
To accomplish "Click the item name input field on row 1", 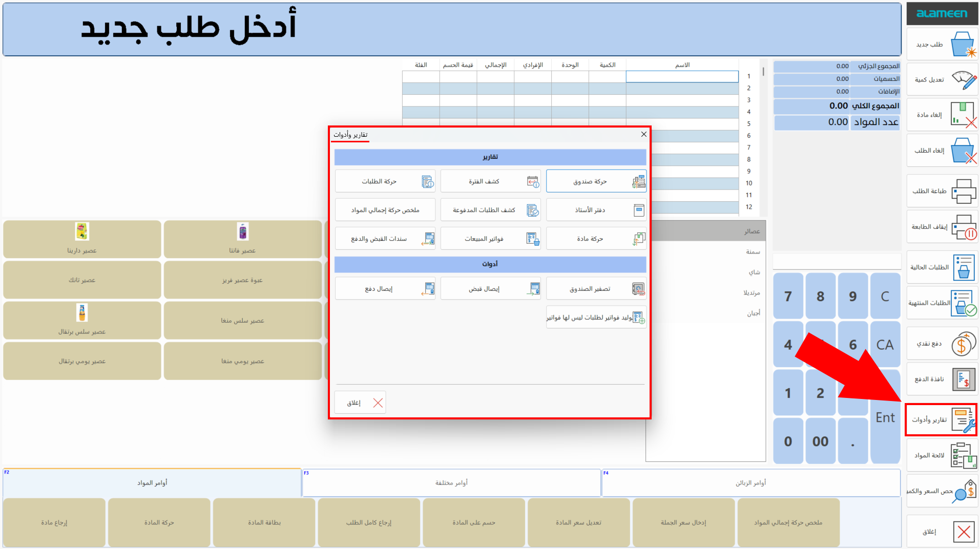I will pyautogui.click(x=681, y=76).
